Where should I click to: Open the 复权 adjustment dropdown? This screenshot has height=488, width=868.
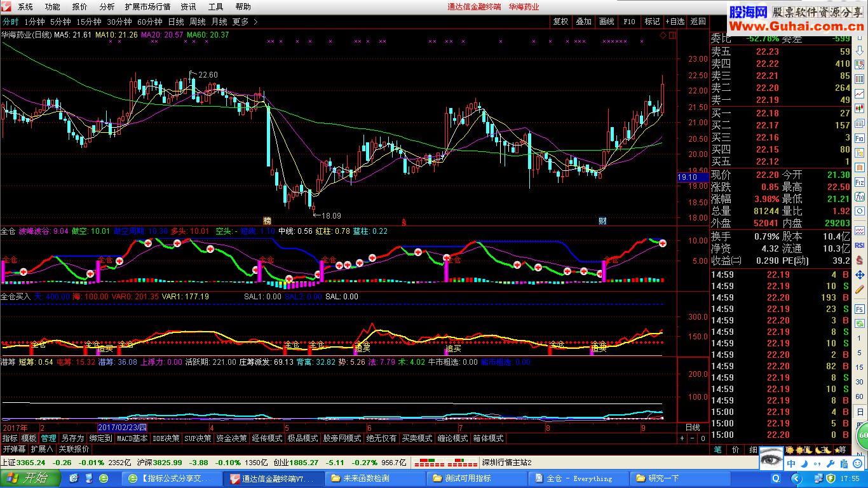560,22
